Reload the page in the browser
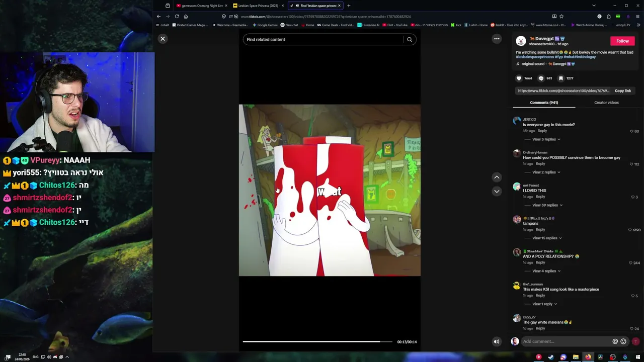 tap(177, 17)
